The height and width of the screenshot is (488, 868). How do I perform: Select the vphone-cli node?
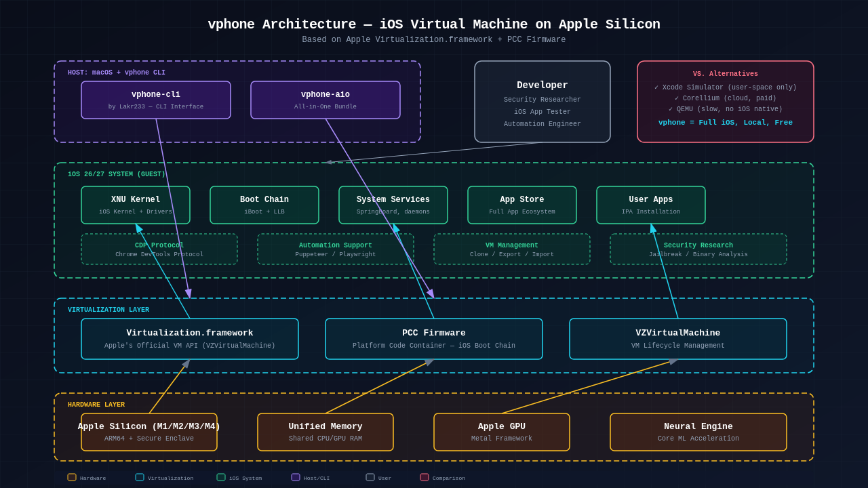click(156, 100)
